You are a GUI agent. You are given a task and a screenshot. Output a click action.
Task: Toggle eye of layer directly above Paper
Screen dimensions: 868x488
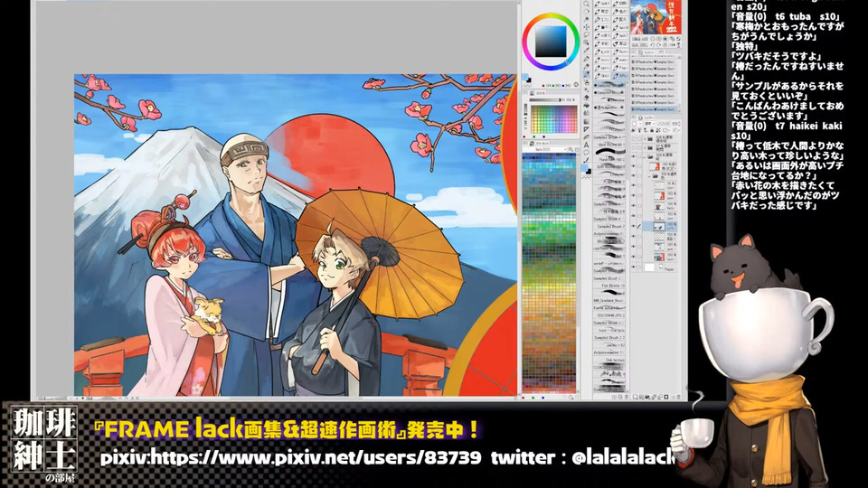633,257
